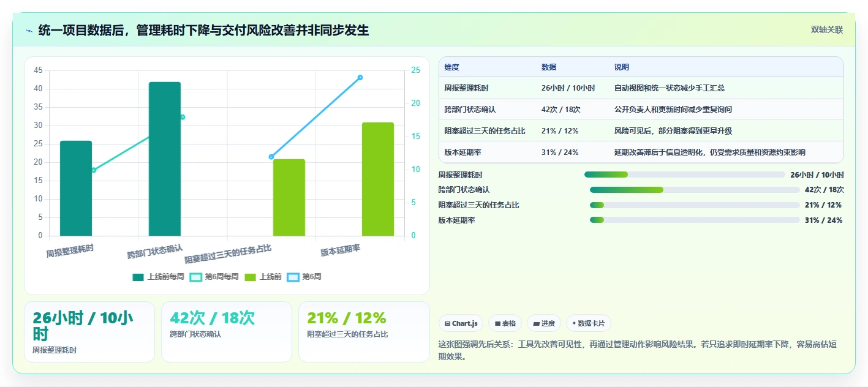
Task: Click the 周报整理耗时 table row label
Action: (467, 88)
